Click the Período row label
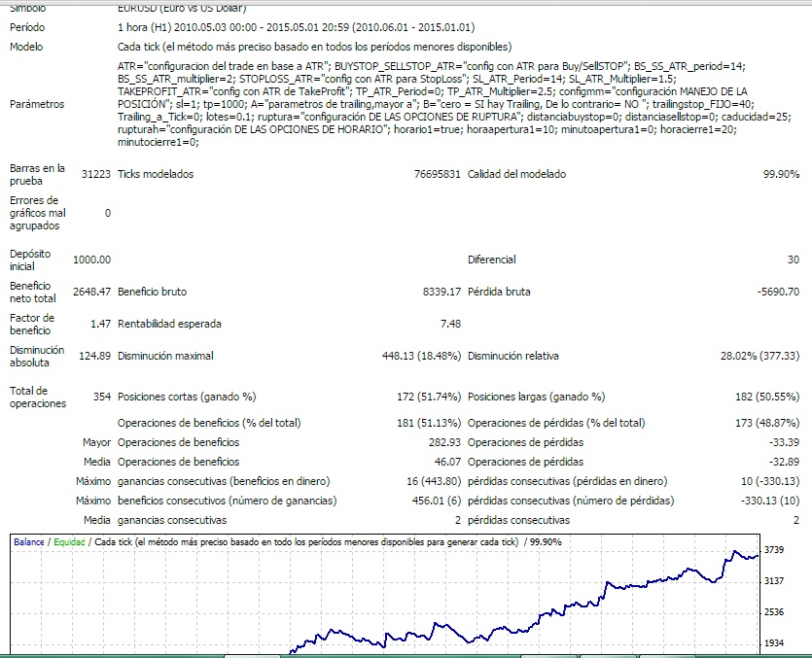 tap(27, 27)
